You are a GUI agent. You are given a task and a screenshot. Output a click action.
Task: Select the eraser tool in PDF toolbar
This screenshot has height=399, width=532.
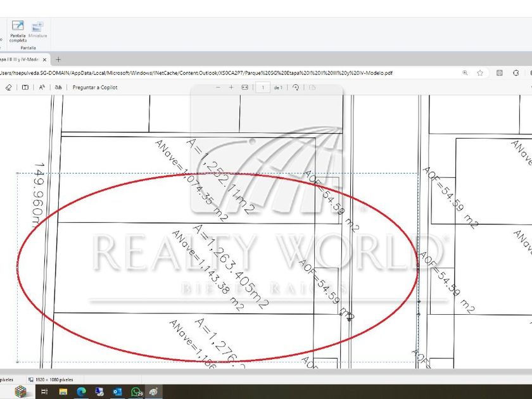(x=8, y=87)
